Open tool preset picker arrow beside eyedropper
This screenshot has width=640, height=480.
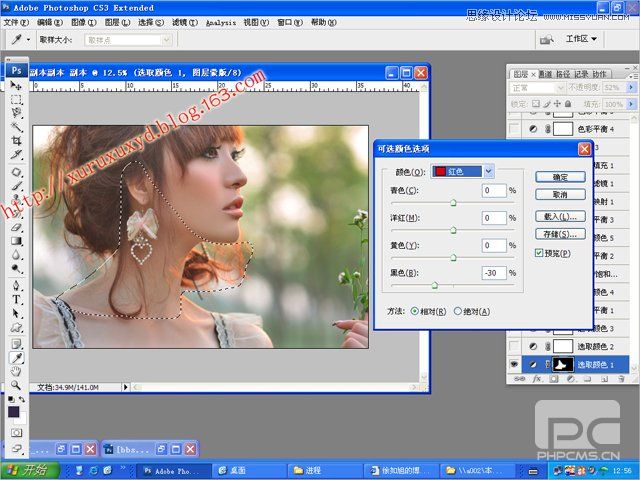coord(28,40)
